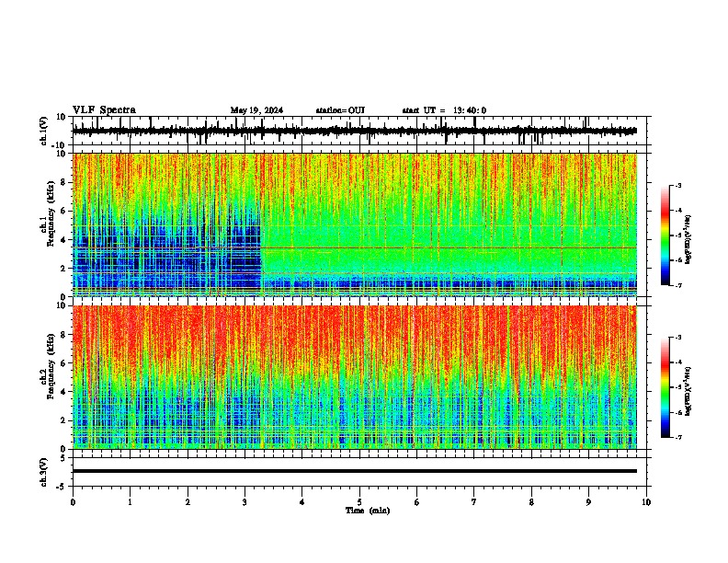Click the ch.3(V) axis label
This screenshot has height=563, width=728.
(44, 472)
